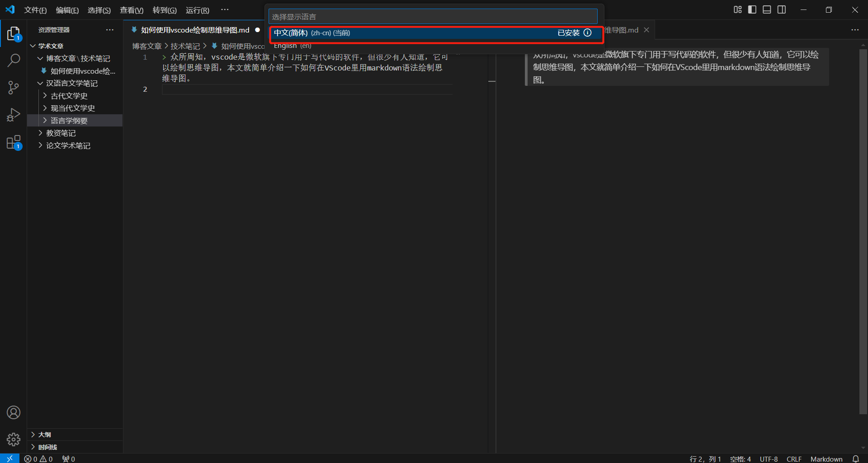Click the 已安装 label in language list

pyautogui.click(x=568, y=33)
